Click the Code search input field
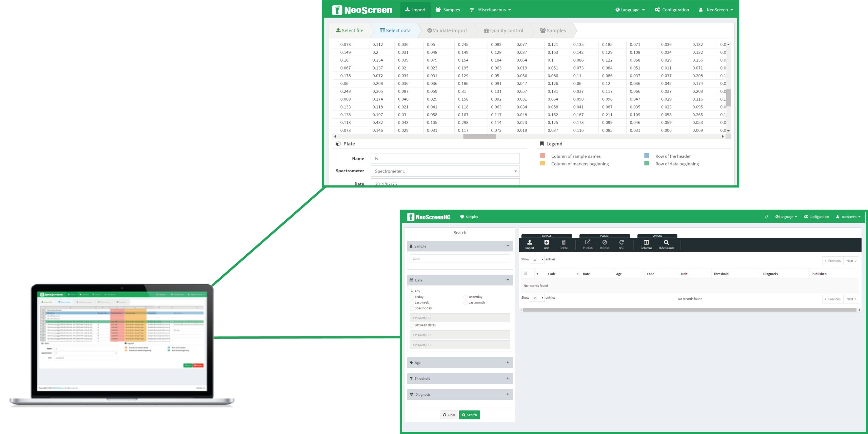Screen dimensions: 868x434 (460, 259)
